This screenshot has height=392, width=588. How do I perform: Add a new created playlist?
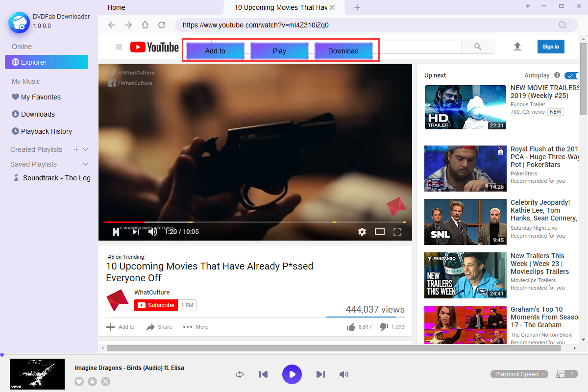click(76, 149)
